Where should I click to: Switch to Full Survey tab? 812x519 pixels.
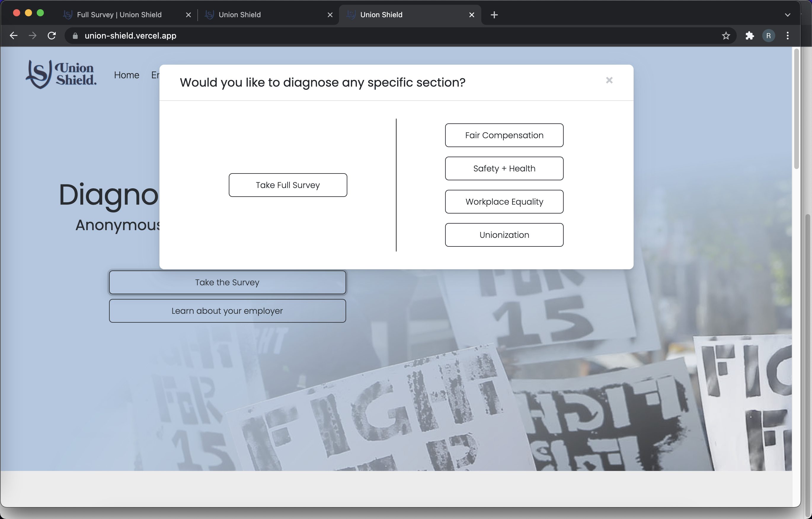(x=119, y=15)
